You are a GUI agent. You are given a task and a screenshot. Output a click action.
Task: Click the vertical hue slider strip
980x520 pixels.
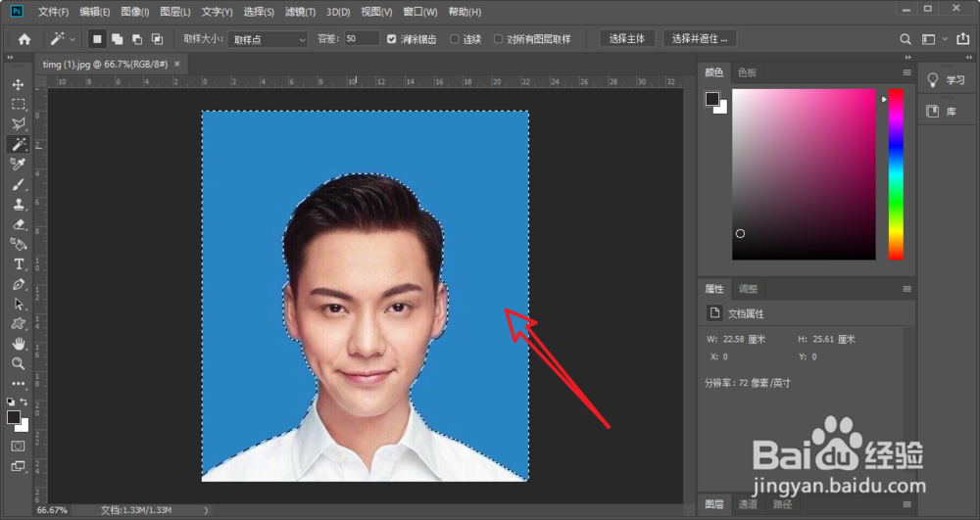point(896,174)
